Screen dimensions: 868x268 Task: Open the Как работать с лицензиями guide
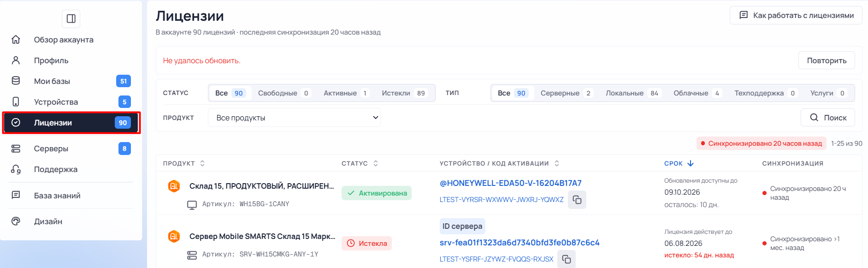coord(796,15)
